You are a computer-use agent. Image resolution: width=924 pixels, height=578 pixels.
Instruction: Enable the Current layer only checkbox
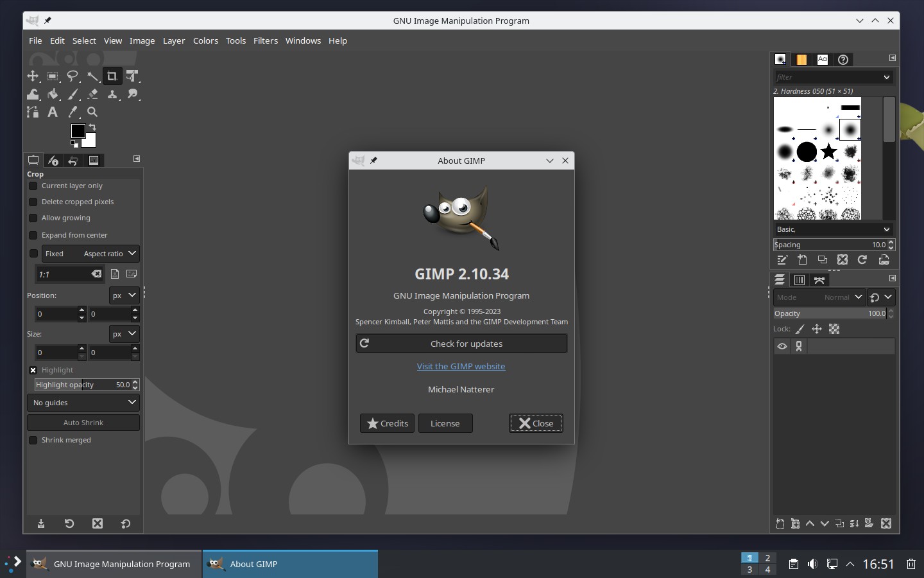[x=33, y=186]
